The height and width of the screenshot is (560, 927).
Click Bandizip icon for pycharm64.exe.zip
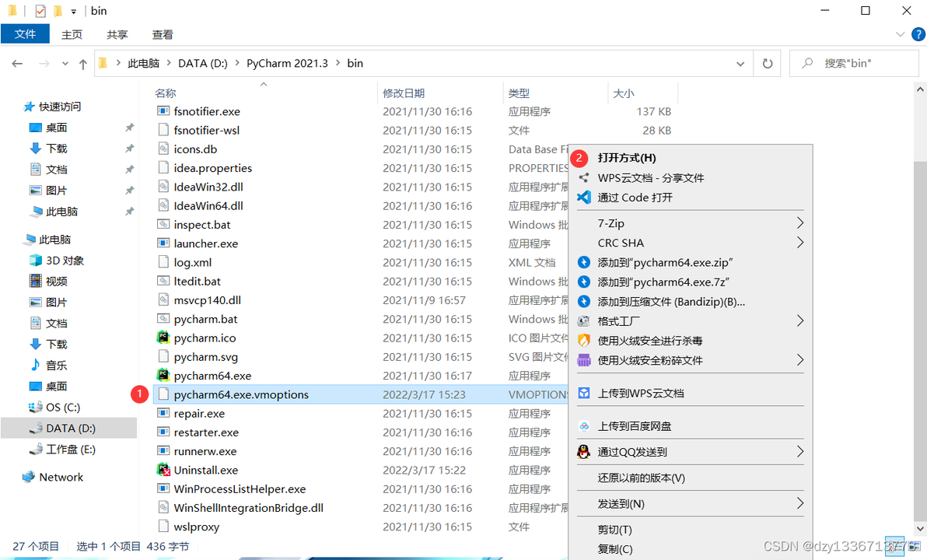[584, 263]
